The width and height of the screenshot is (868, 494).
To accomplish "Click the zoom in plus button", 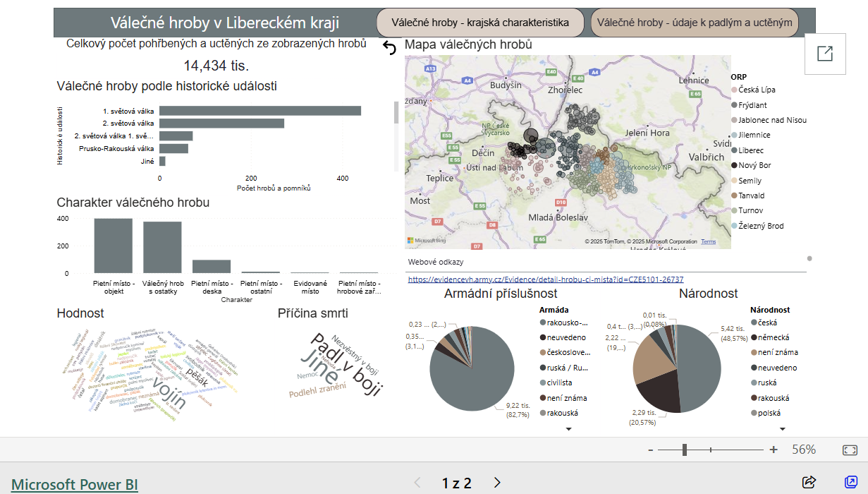I will tap(774, 450).
